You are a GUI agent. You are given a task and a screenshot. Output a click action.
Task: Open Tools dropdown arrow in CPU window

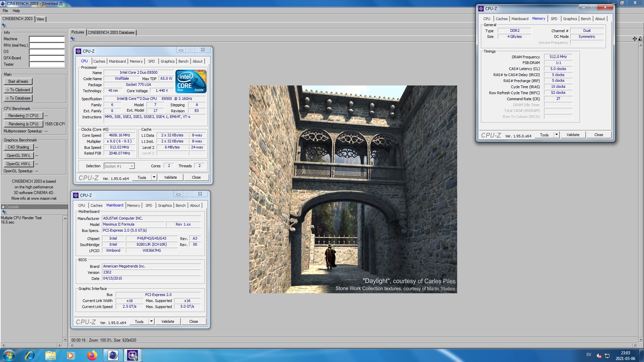154,177
